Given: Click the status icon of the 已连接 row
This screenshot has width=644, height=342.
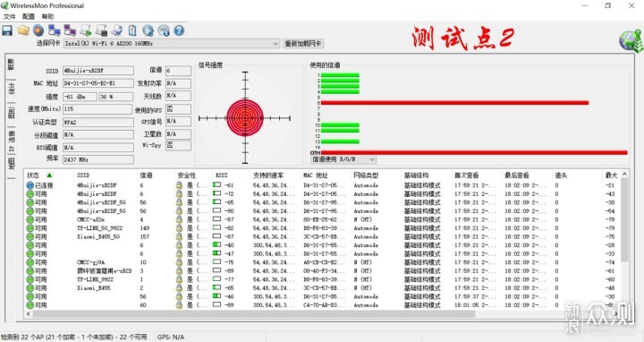Looking at the screenshot, I should [30, 185].
